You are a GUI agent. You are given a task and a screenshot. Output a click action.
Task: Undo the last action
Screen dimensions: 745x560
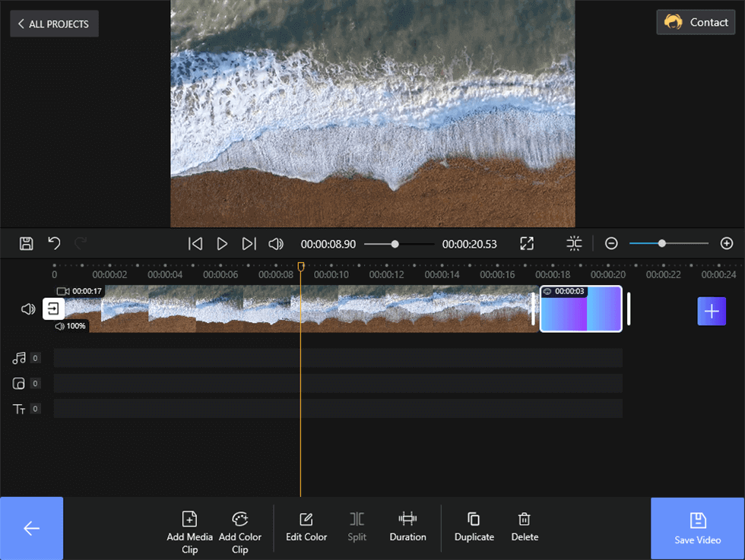click(54, 243)
